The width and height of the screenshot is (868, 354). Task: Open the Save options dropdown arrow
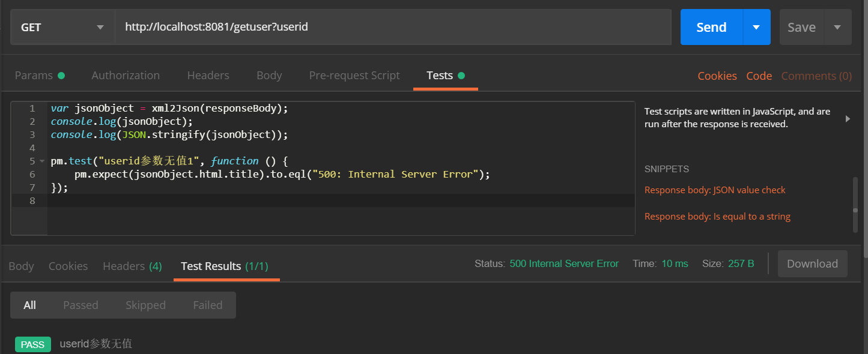coord(837,28)
